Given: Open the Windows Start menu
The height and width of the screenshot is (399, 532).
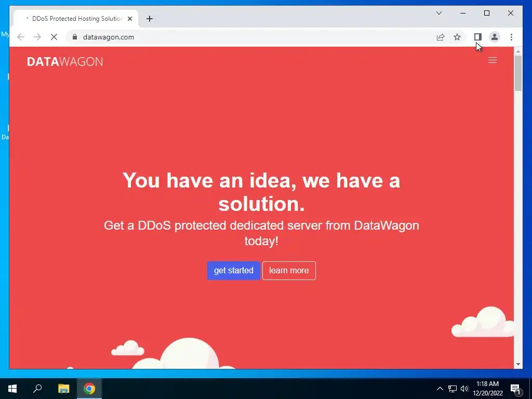Looking at the screenshot, I should click(x=12, y=389).
